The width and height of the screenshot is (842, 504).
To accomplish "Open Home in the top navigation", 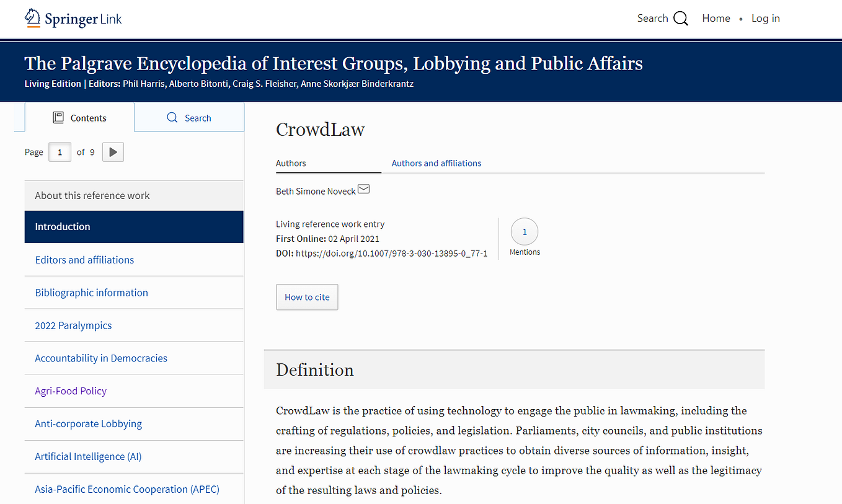I will point(716,18).
